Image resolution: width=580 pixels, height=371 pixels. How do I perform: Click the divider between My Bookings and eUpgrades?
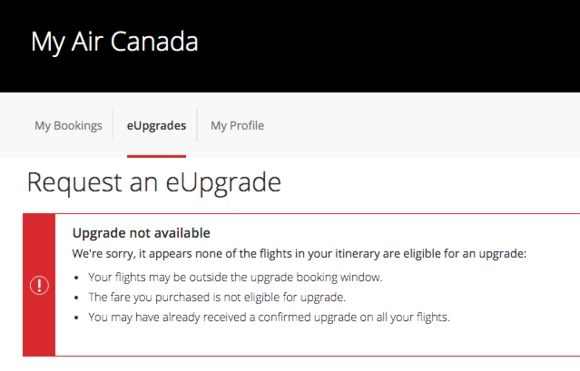pos(113,125)
